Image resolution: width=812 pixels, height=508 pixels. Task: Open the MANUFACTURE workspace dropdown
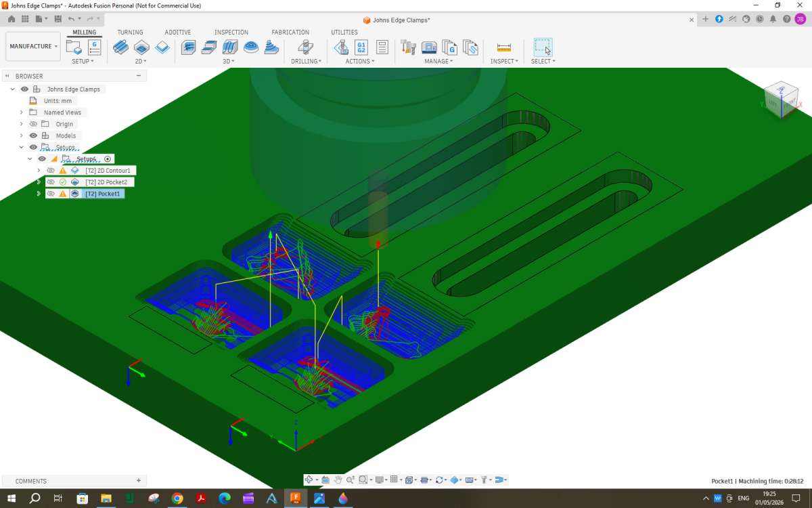point(33,46)
